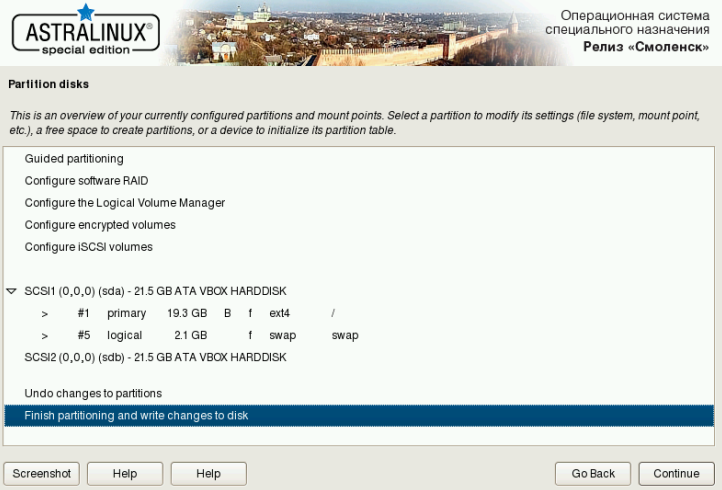Click the Screenshot button
This screenshot has height=490, width=722.
point(41,473)
